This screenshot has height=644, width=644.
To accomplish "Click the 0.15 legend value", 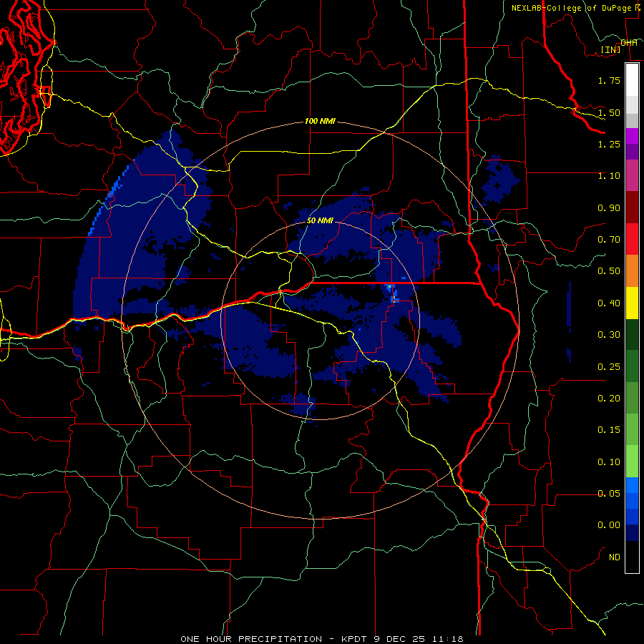I will (x=609, y=430).
